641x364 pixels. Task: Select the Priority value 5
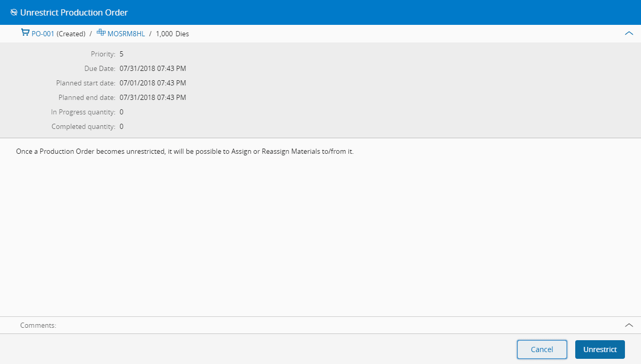122,54
